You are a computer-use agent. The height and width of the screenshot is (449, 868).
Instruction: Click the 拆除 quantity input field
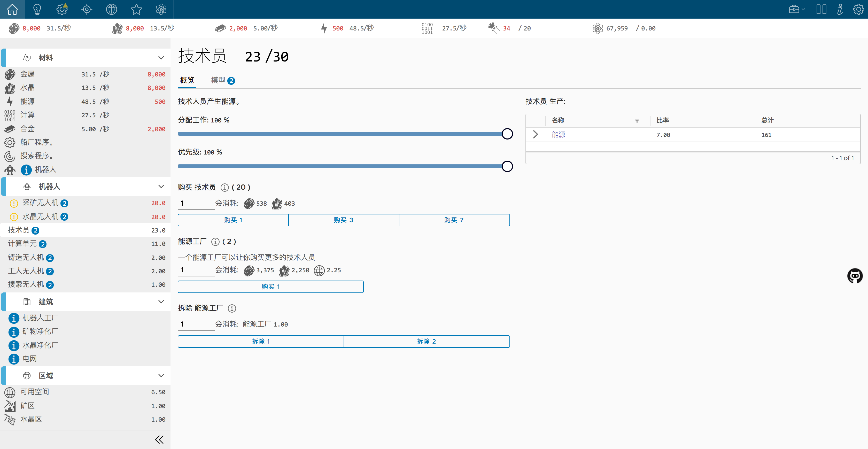196,324
